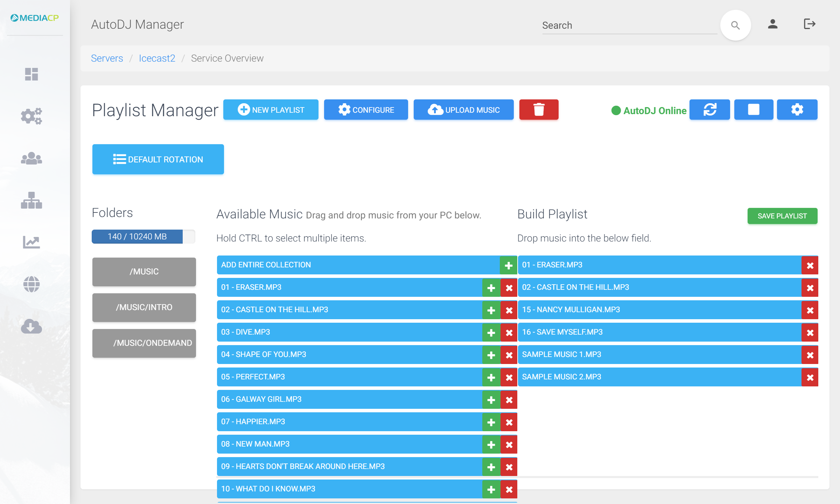Navigate to Servers breadcrumb link

pyautogui.click(x=107, y=58)
